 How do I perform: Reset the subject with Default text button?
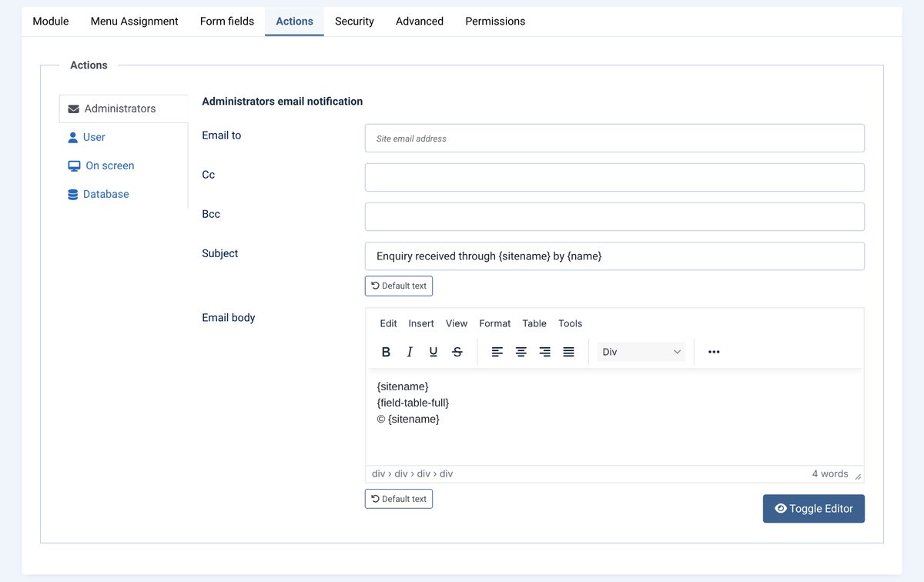[x=399, y=286]
